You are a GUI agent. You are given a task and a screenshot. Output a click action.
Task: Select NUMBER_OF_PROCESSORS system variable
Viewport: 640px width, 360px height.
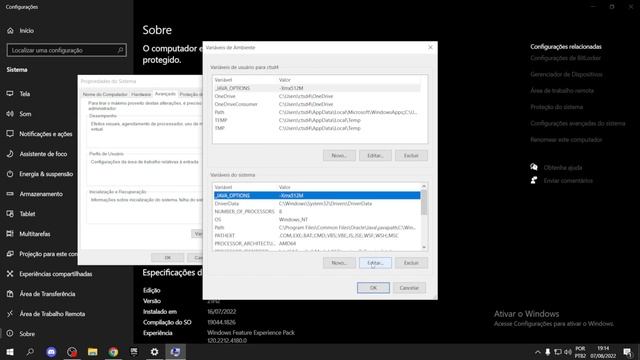tap(317, 211)
